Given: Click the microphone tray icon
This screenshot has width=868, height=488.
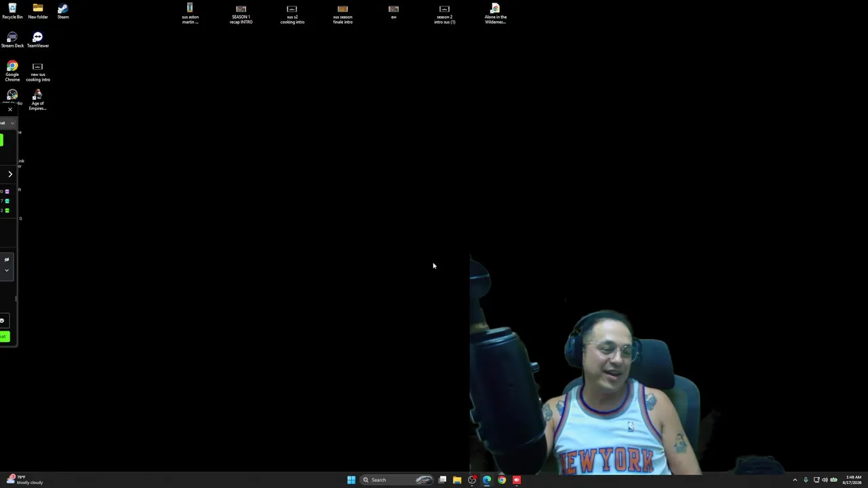Looking at the screenshot, I should [x=806, y=480].
